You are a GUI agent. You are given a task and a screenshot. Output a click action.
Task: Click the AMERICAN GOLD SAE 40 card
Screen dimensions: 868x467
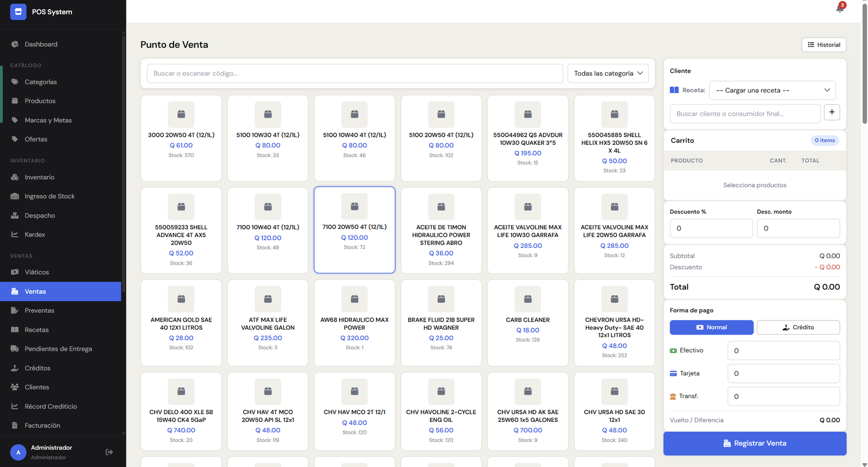[181, 323]
